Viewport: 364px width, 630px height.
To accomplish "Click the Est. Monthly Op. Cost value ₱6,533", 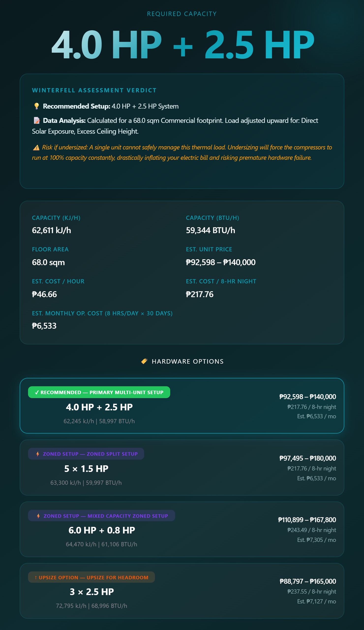I will tap(44, 325).
